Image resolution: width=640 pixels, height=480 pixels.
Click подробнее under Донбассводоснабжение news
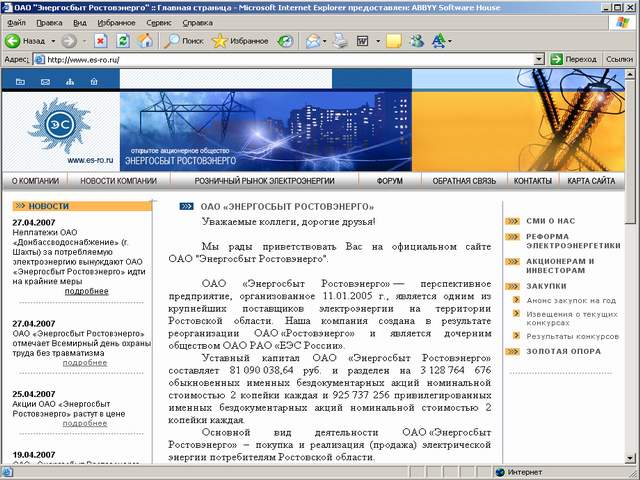87,291
